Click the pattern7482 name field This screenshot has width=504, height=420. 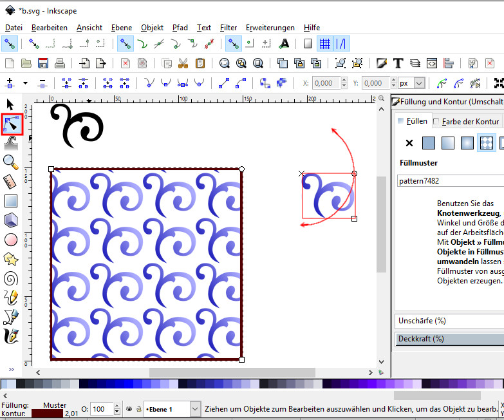451,181
